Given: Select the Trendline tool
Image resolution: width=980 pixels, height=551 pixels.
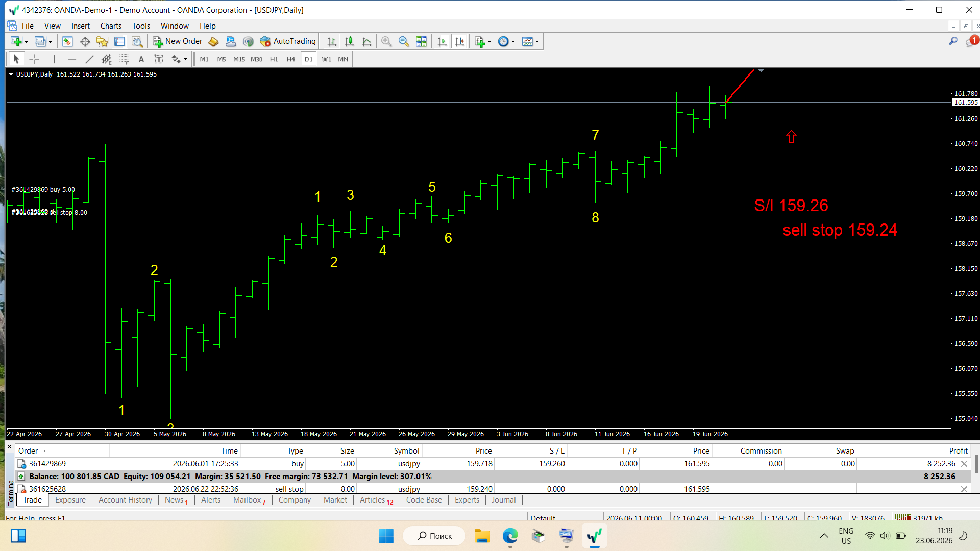Looking at the screenshot, I should click(x=89, y=59).
